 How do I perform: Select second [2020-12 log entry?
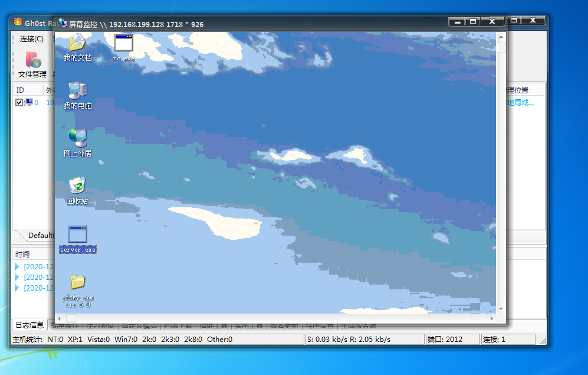tap(38, 277)
